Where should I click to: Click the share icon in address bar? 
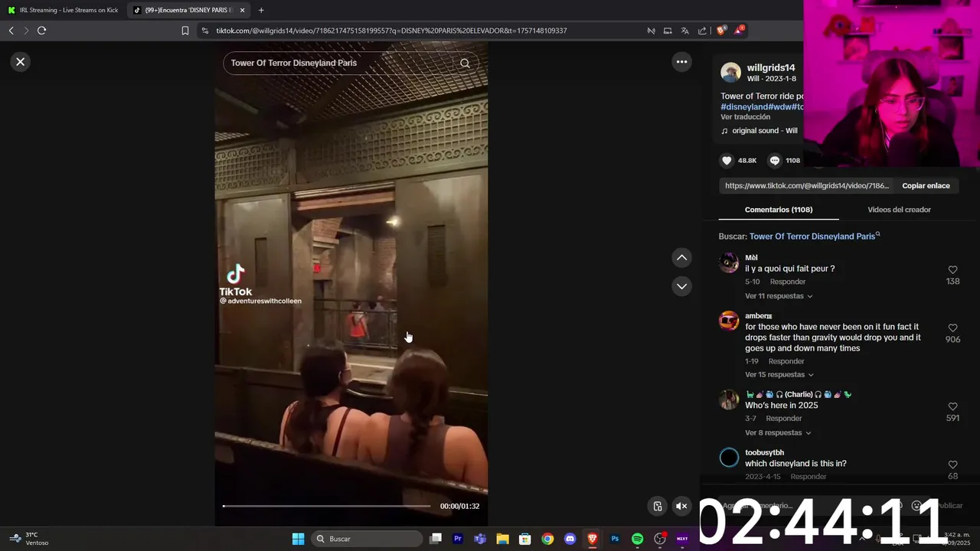pos(702,31)
